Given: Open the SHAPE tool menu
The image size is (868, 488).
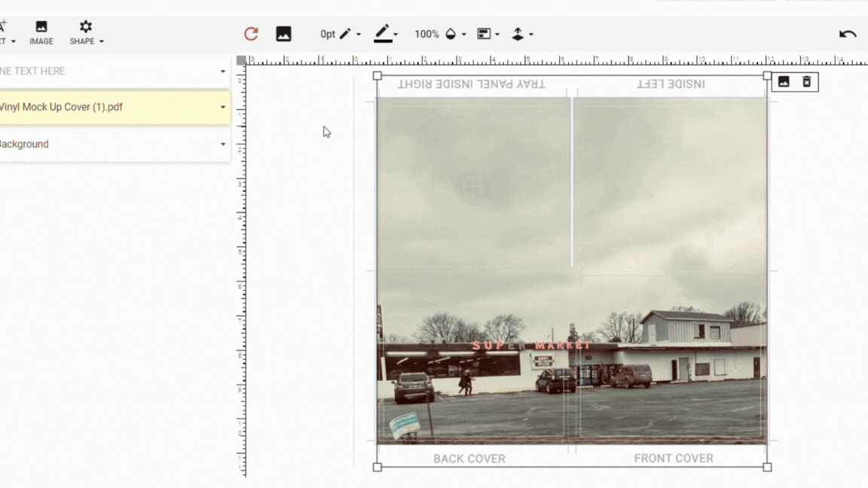Looking at the screenshot, I should tap(87, 32).
